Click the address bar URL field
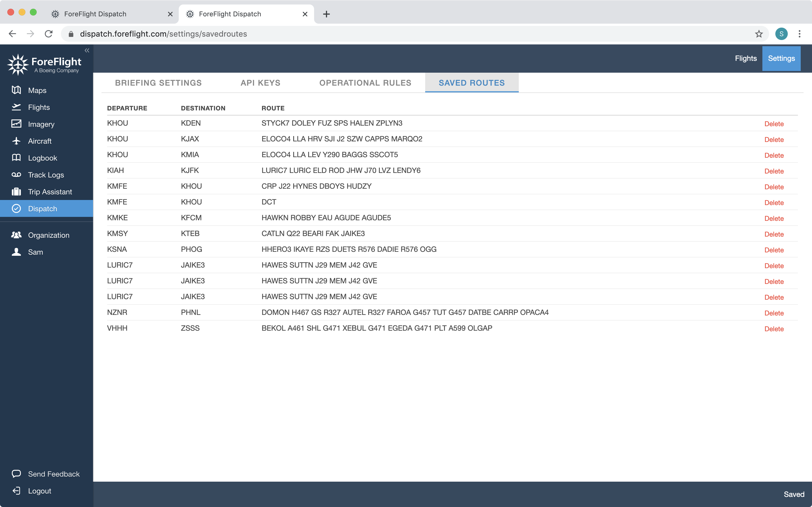812x507 pixels. click(235, 34)
